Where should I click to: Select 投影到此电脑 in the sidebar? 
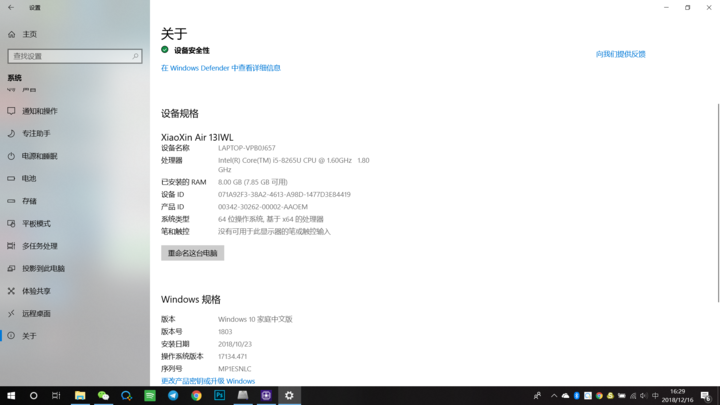[43, 268]
